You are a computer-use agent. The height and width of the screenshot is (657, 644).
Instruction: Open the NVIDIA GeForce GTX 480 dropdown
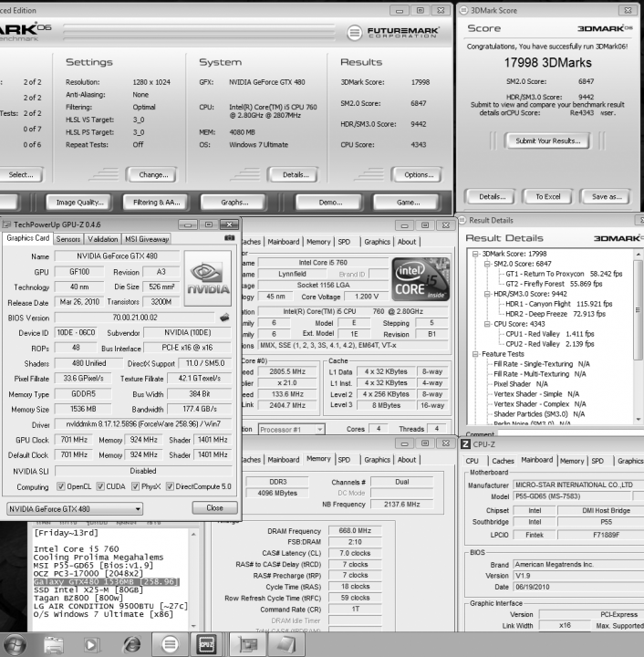coord(75,509)
